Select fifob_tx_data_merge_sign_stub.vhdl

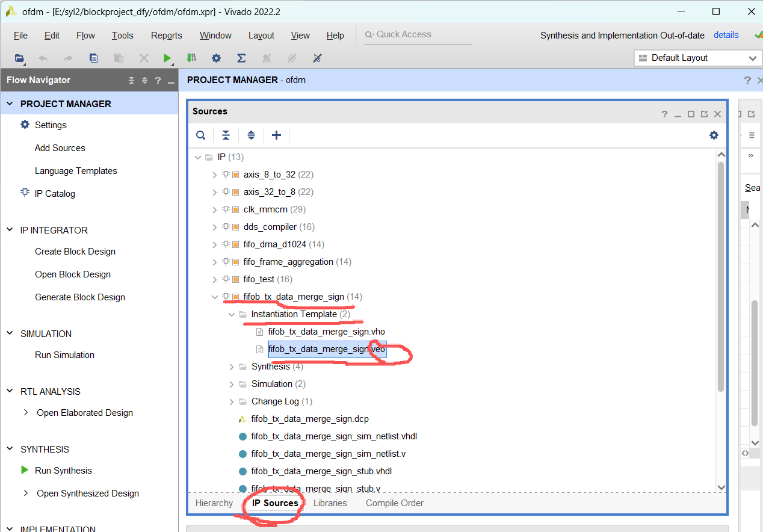[x=321, y=471]
